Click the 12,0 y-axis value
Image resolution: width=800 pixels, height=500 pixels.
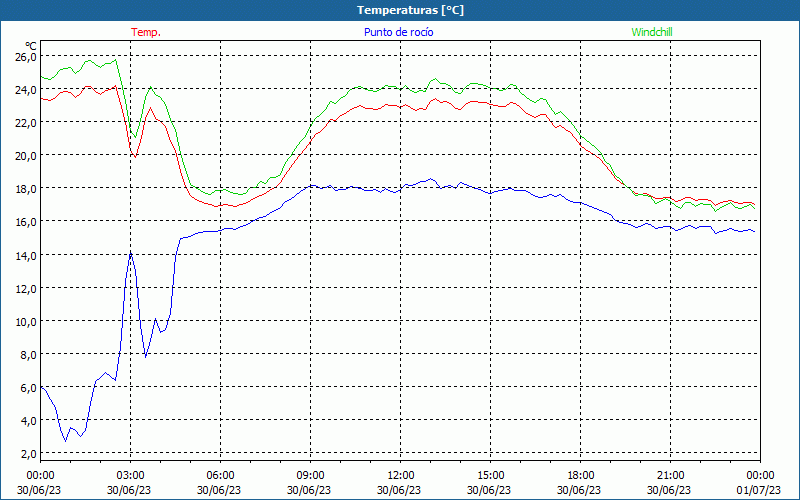click(26, 289)
